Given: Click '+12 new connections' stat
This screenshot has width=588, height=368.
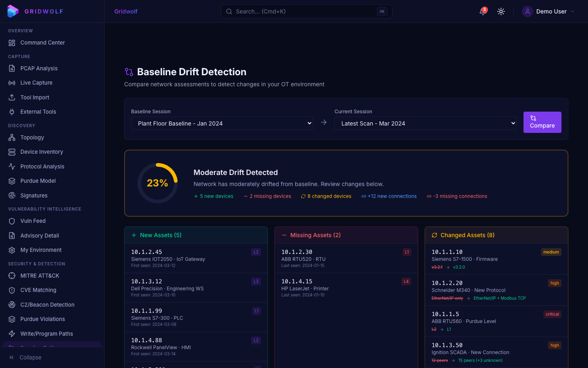Looking at the screenshot, I should tap(389, 196).
